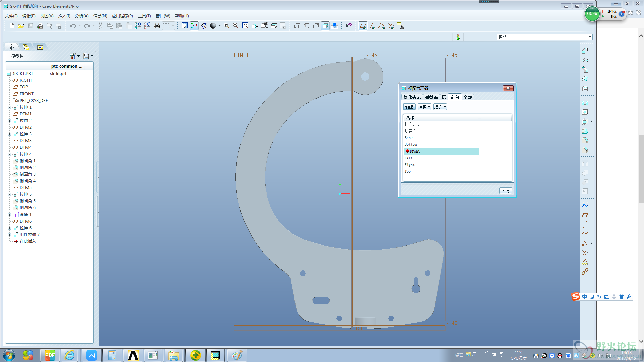Toggle datum planes display
Screen dimensions: 644x362
tap(363, 26)
